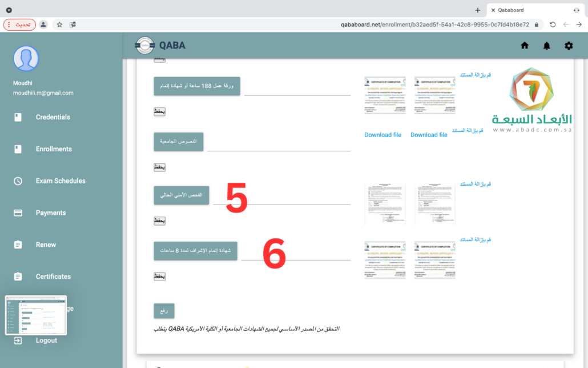Click the browser bookmark star icon

(59, 25)
